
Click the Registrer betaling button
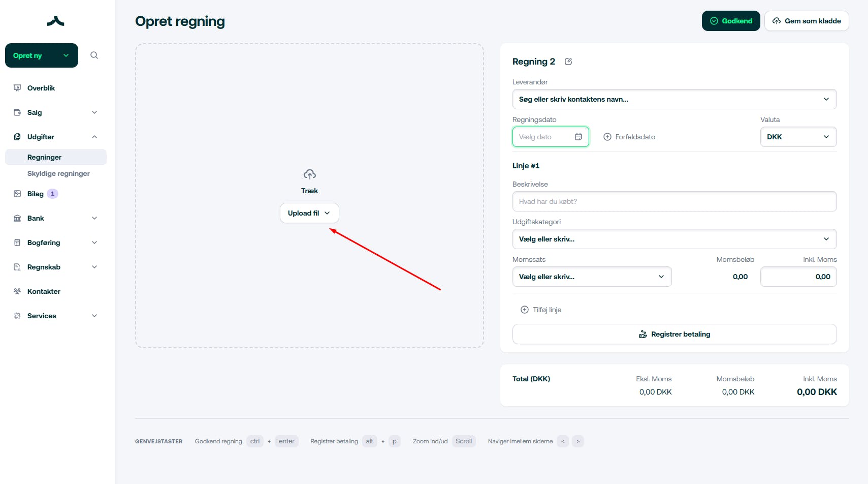674,334
